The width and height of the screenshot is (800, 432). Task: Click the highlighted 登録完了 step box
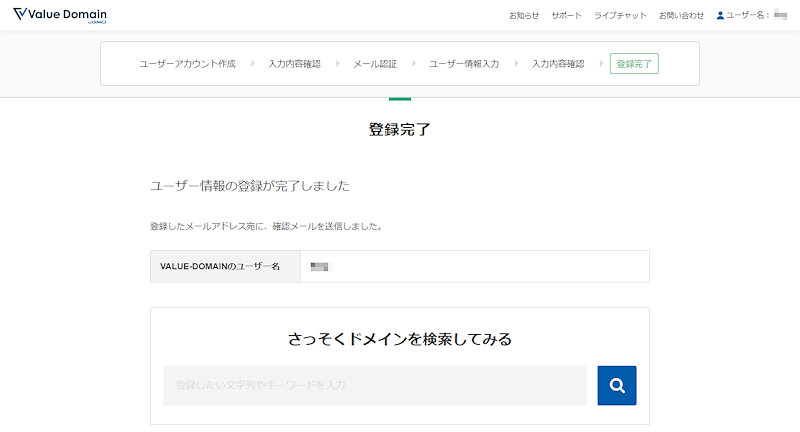634,64
